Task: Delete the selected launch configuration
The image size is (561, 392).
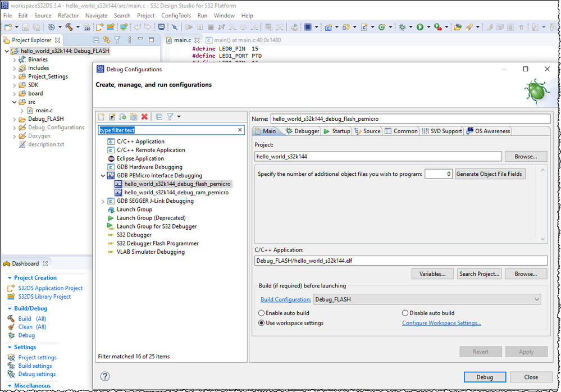Action: point(144,116)
